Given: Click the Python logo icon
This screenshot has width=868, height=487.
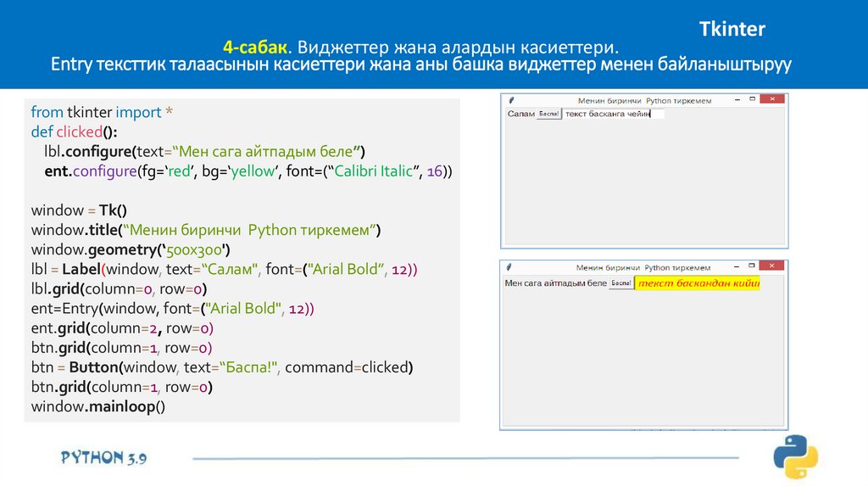Looking at the screenshot, I should pos(795,456).
